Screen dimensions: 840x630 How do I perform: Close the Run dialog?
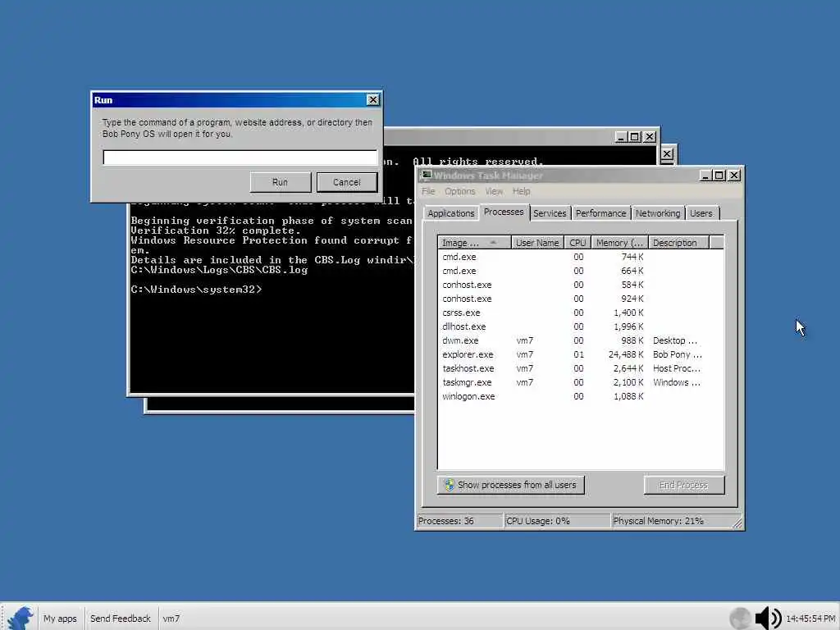tap(373, 100)
